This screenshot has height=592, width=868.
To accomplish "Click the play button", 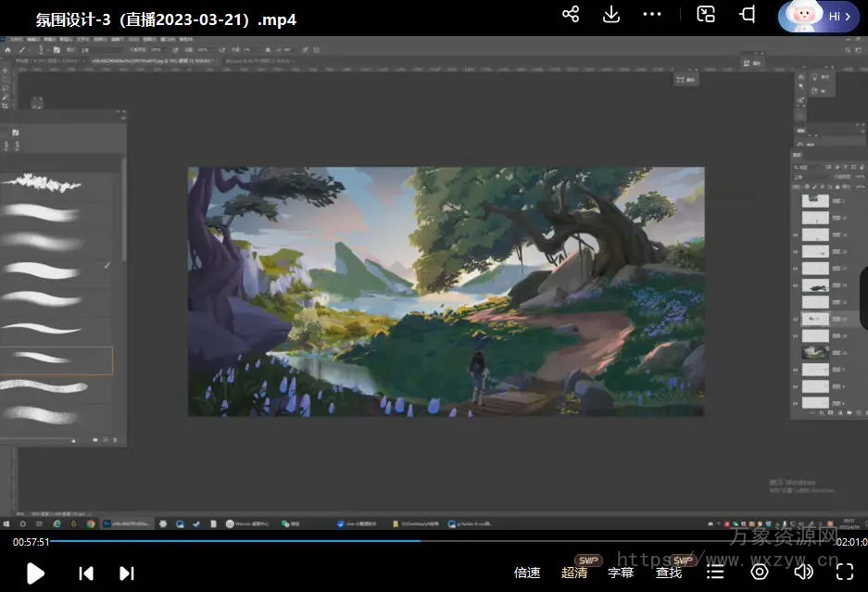I will (x=35, y=573).
